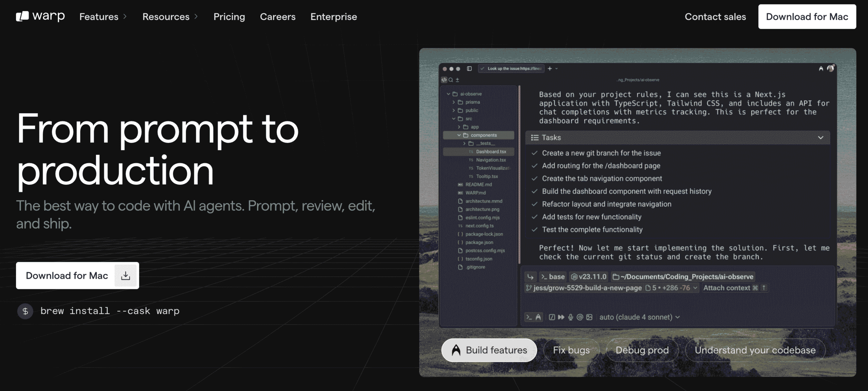Viewport: 868px width, 391px height.
Task: Click the plus new-tab icon in demo
Action: pos(550,69)
